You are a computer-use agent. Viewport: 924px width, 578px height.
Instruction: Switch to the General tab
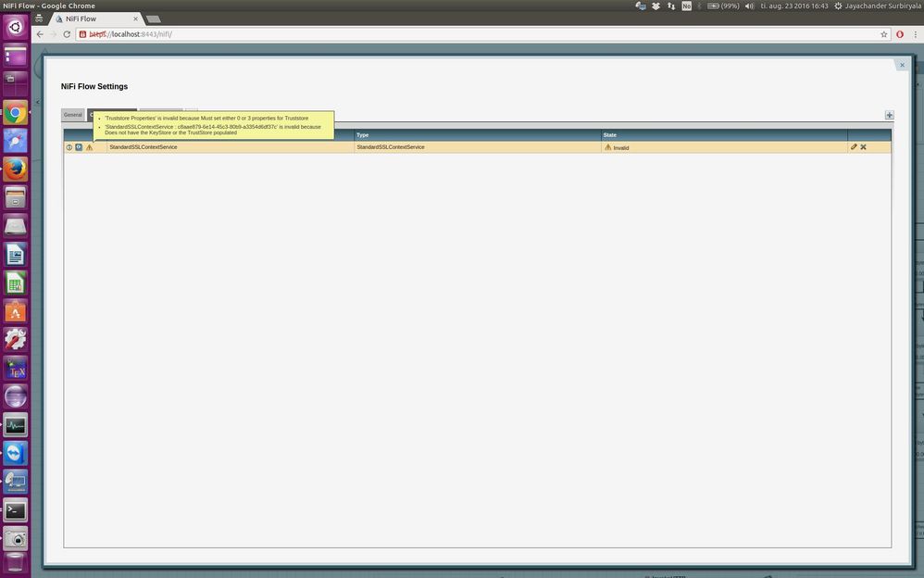73,115
